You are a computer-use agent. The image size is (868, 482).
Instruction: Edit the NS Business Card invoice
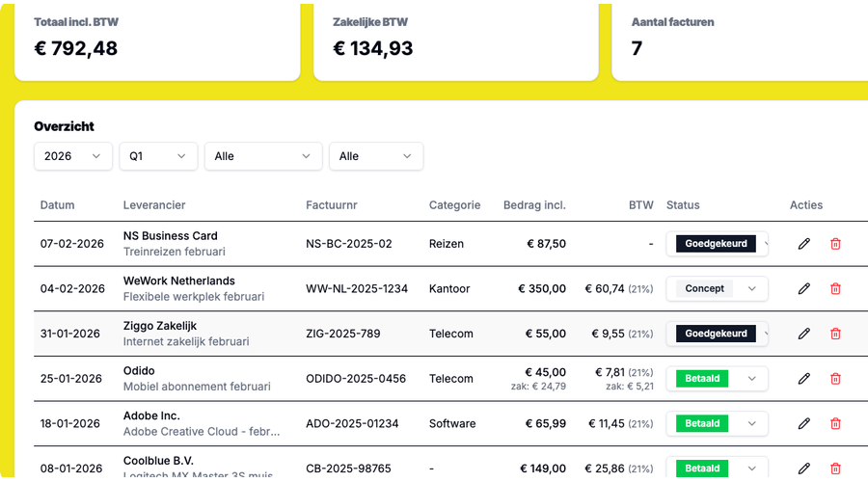[803, 244]
